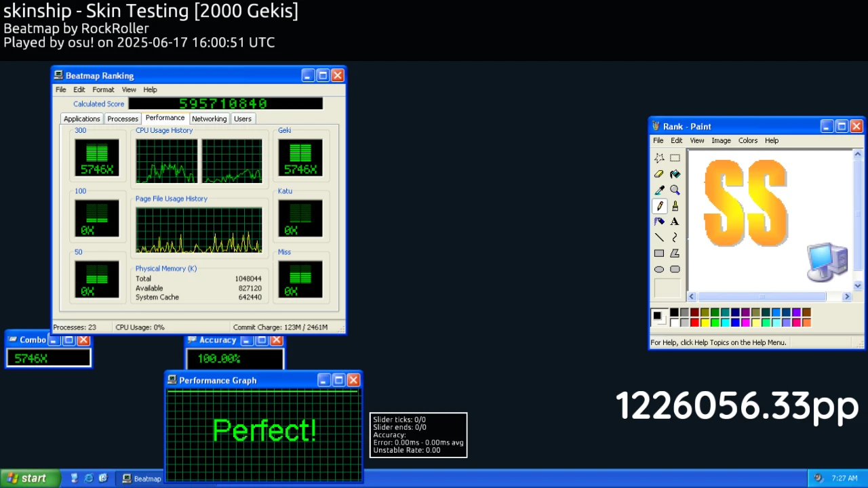868x488 pixels.
Task: Click Internet Explorer icon in quick launch
Action: (x=89, y=479)
